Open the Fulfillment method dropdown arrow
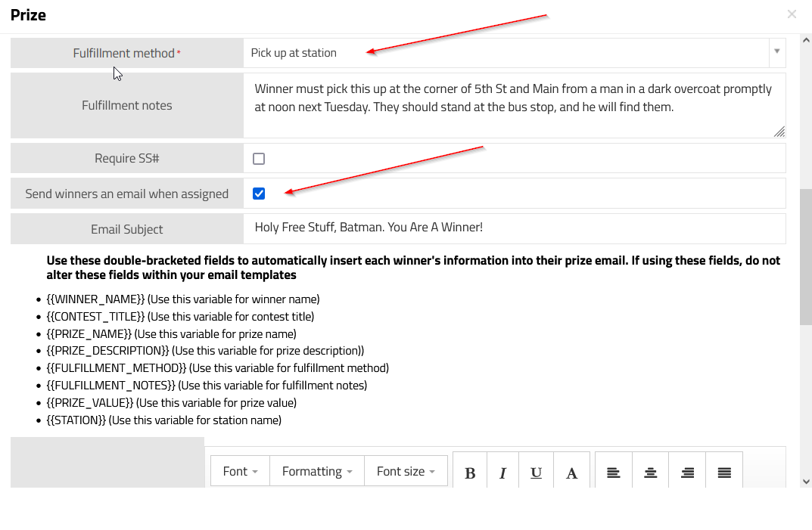The width and height of the screenshot is (812, 530). 776,51
